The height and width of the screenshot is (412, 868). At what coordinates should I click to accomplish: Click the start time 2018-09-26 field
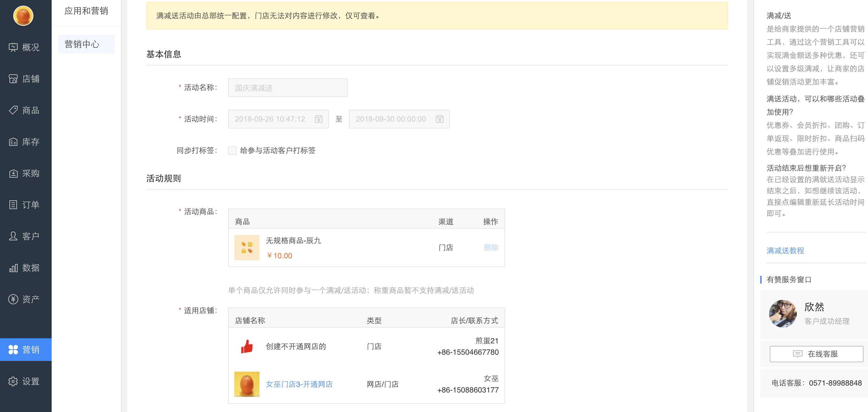[278, 119]
